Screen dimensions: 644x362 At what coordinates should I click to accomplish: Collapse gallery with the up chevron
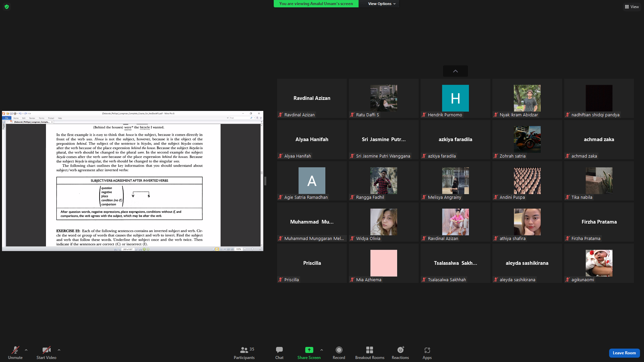455,71
